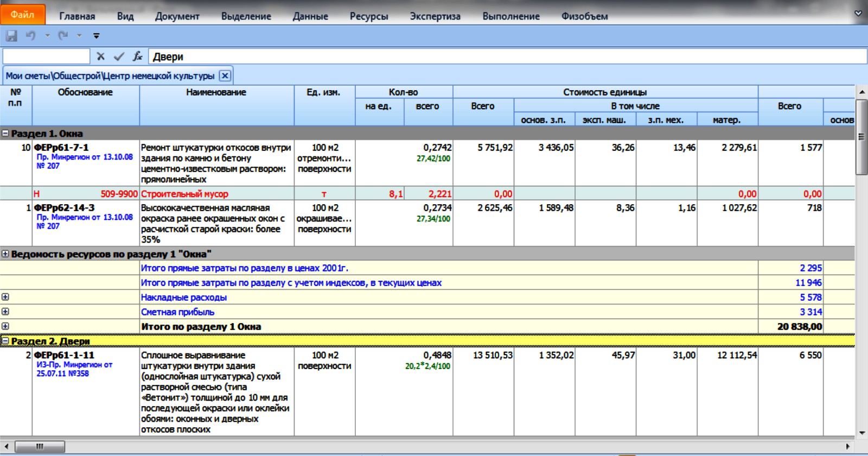This screenshot has width=868, height=456.
Task: Close the Центр немецкой культуры document tab
Action: pyautogui.click(x=225, y=76)
